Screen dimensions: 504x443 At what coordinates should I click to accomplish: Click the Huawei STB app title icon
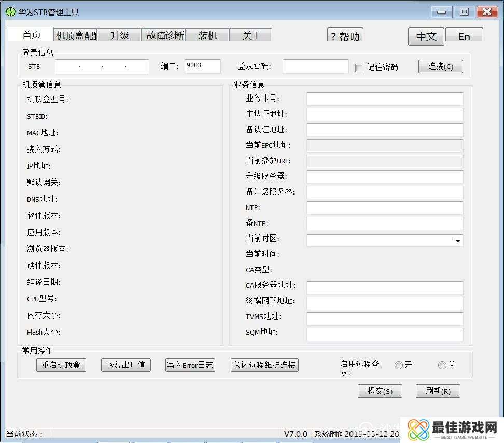[10, 12]
